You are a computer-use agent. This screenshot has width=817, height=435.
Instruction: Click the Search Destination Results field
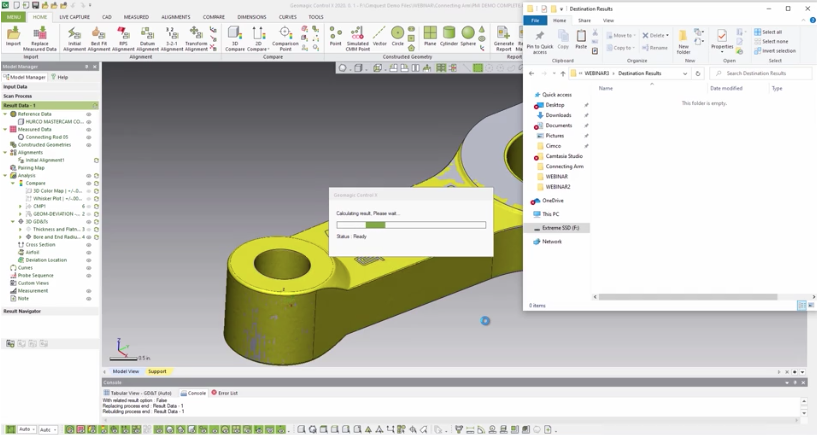coord(760,73)
